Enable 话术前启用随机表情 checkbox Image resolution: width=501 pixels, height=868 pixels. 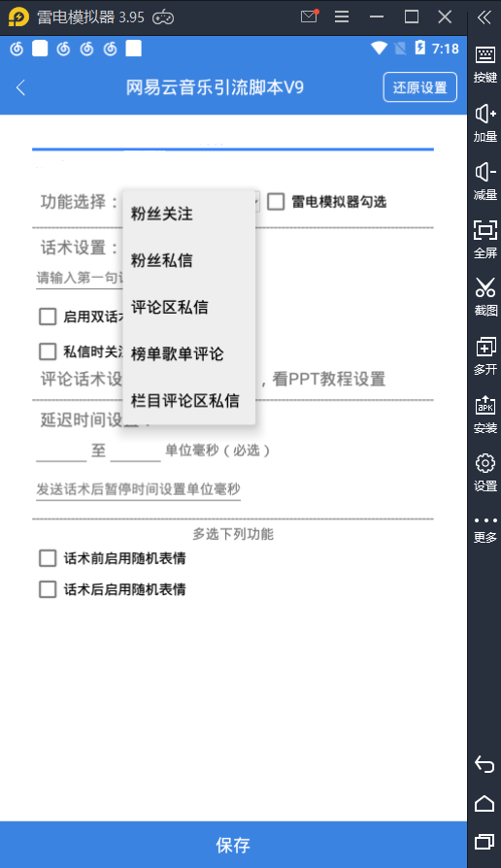point(48,558)
